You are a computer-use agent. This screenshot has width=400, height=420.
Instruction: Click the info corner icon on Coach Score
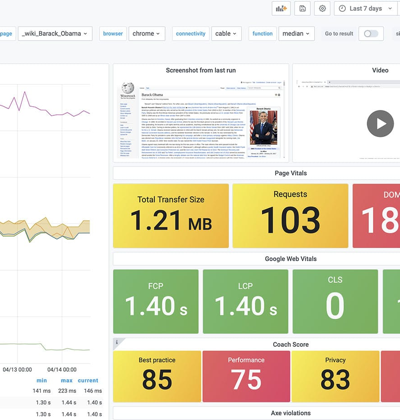(x=117, y=342)
